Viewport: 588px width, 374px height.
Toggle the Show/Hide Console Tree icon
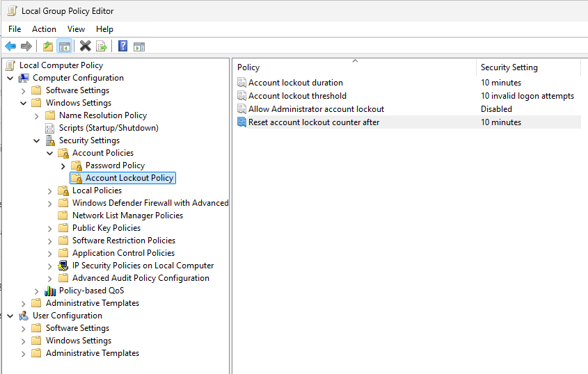point(65,47)
